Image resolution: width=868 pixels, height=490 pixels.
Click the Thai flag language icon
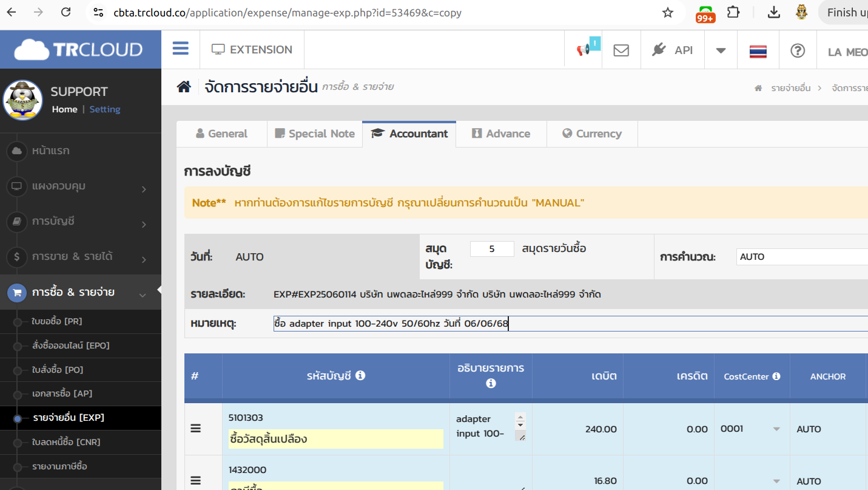[x=758, y=51]
